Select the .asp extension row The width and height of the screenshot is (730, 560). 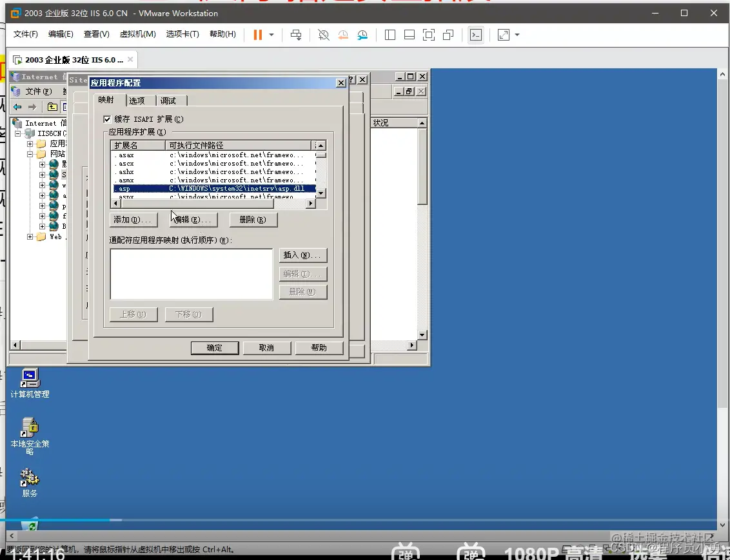tap(213, 189)
